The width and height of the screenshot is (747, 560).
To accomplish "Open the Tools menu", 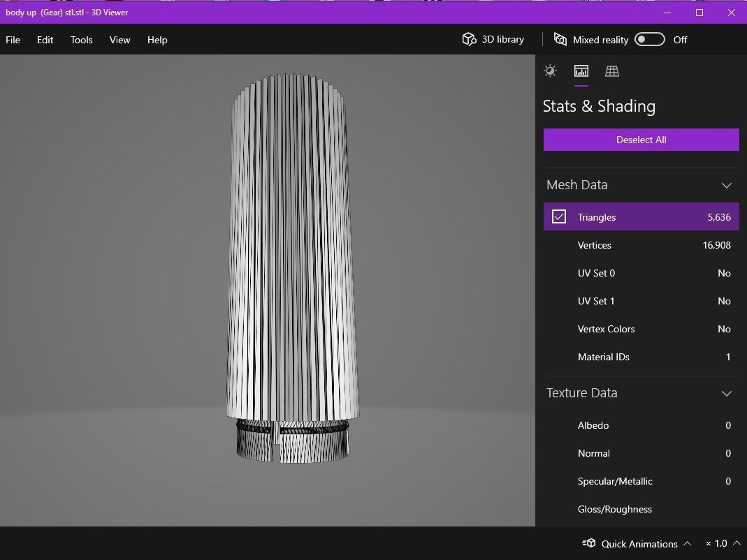I will pos(82,40).
